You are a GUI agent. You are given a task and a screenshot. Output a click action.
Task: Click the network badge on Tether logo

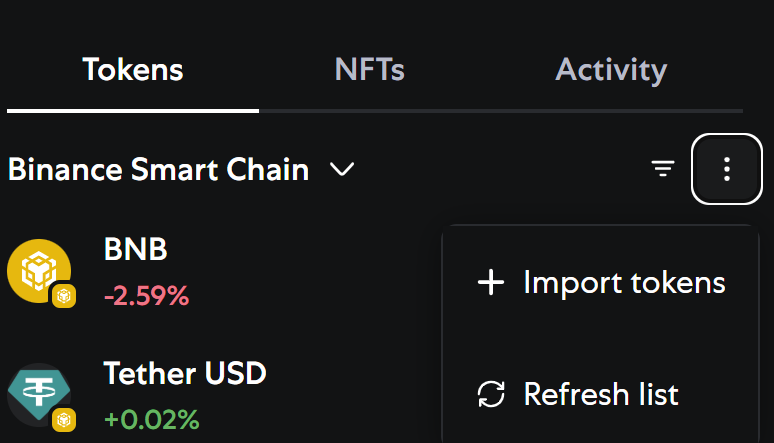tap(64, 419)
